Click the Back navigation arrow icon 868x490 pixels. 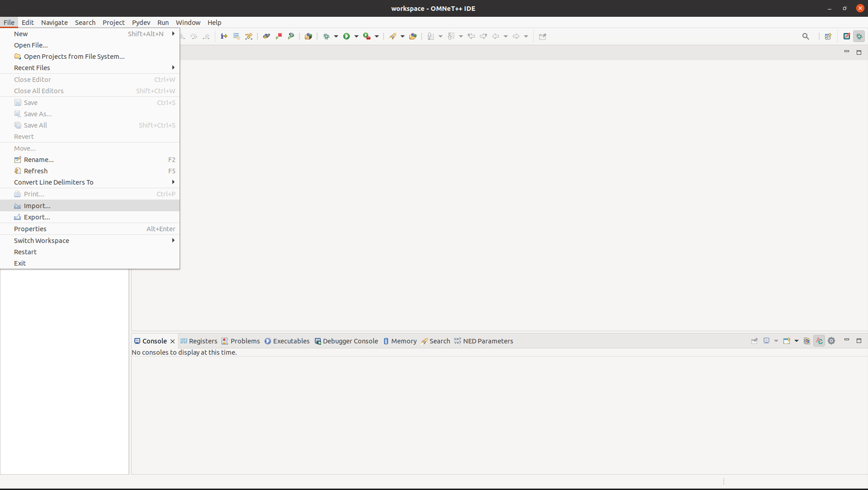[496, 36]
